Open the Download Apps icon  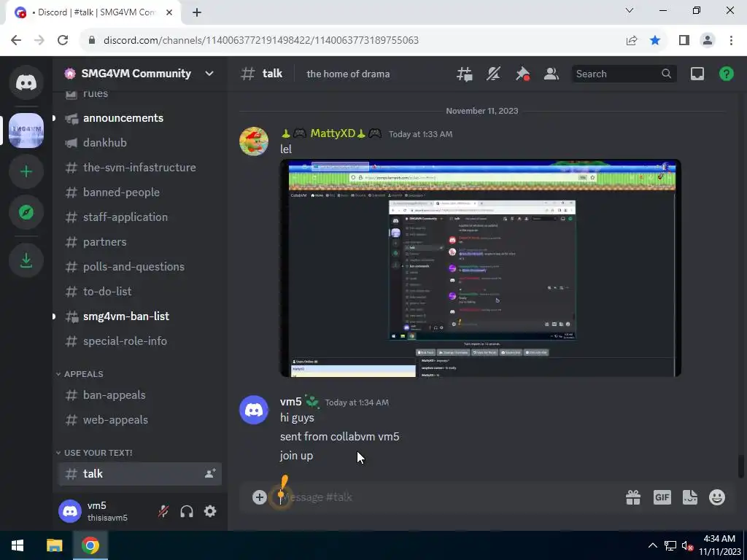[26, 260]
